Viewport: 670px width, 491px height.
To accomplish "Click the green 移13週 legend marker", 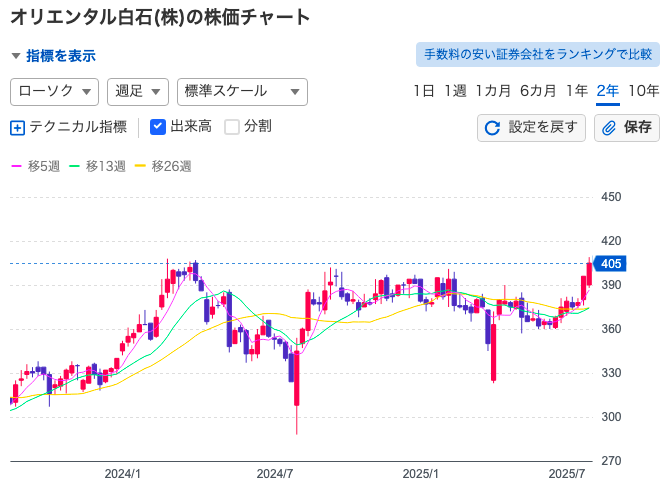I will [75, 166].
